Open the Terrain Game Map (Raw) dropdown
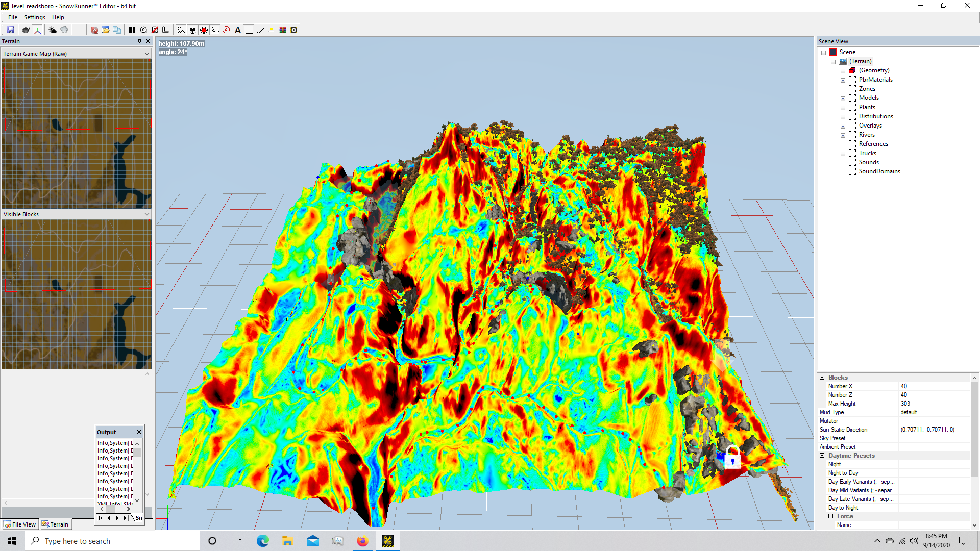980x551 pixels. 77,54
